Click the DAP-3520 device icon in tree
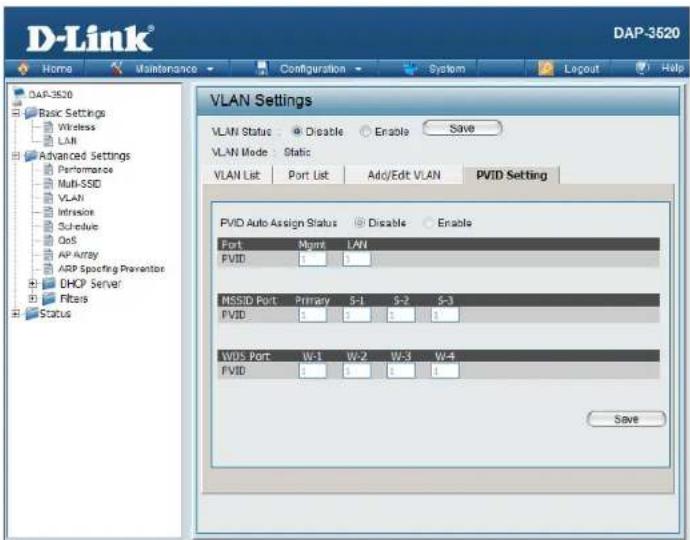Screen dimensions: 690x540 (18, 94)
